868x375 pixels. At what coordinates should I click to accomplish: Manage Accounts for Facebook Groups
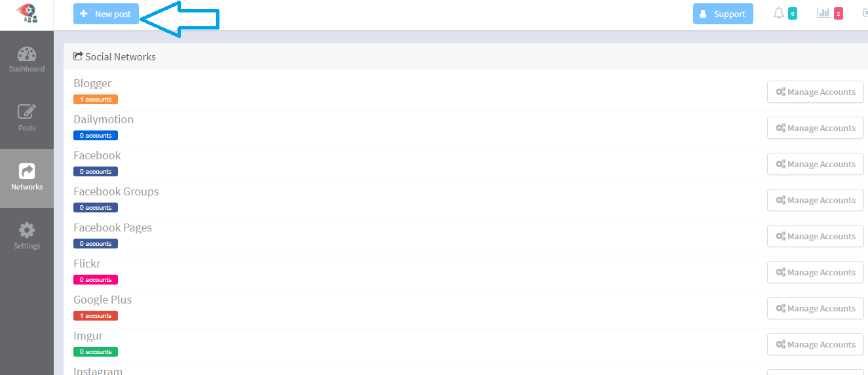coord(815,201)
